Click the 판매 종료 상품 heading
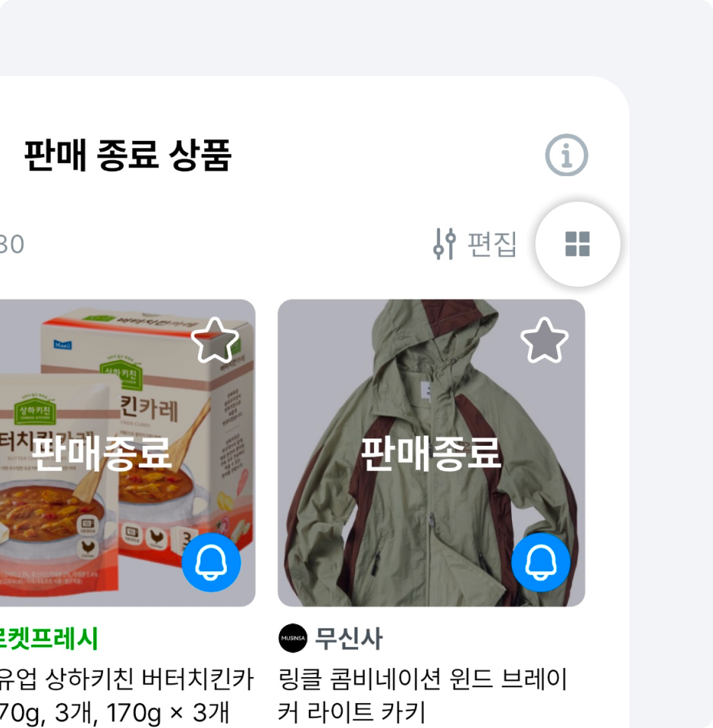 127,155
